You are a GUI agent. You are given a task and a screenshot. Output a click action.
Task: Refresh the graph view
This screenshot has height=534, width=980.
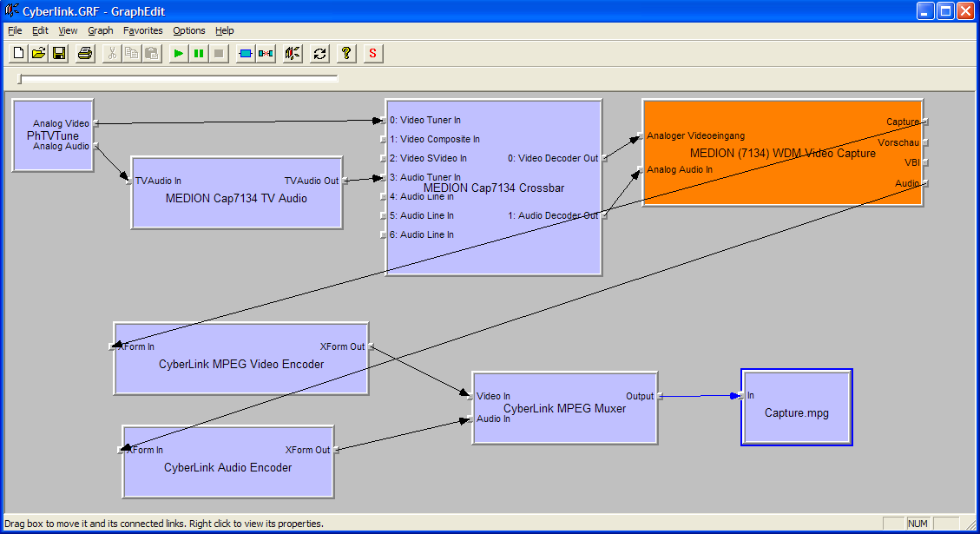[x=319, y=54]
